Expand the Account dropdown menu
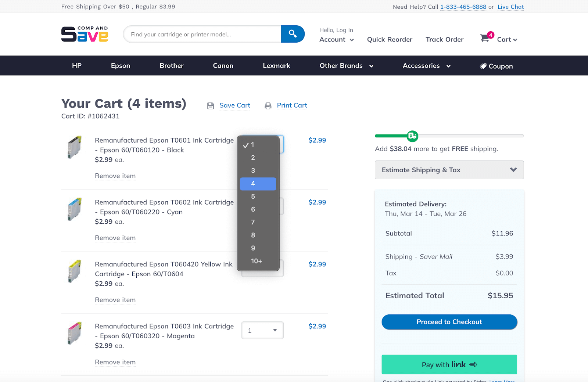This screenshot has width=588, height=382. (x=336, y=40)
